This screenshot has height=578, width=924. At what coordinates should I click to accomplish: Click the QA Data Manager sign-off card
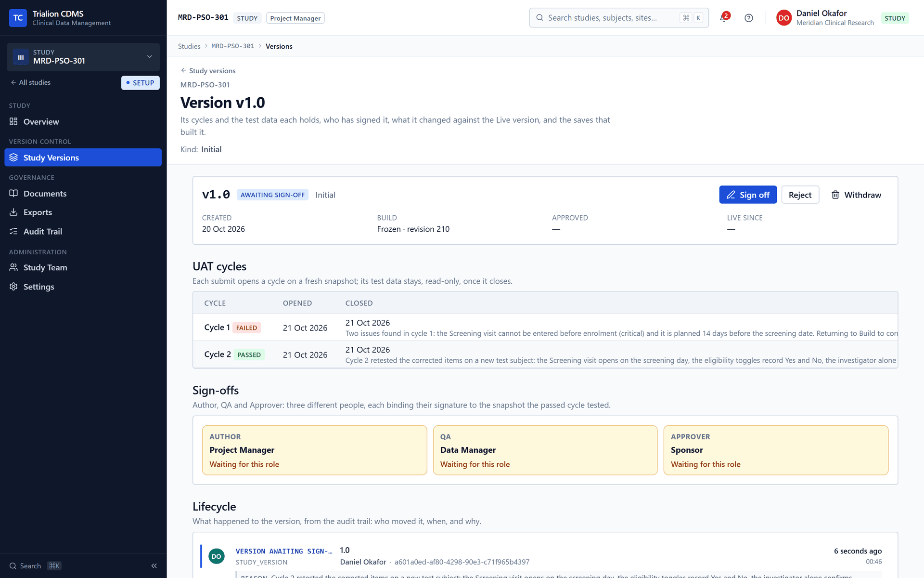tap(545, 450)
